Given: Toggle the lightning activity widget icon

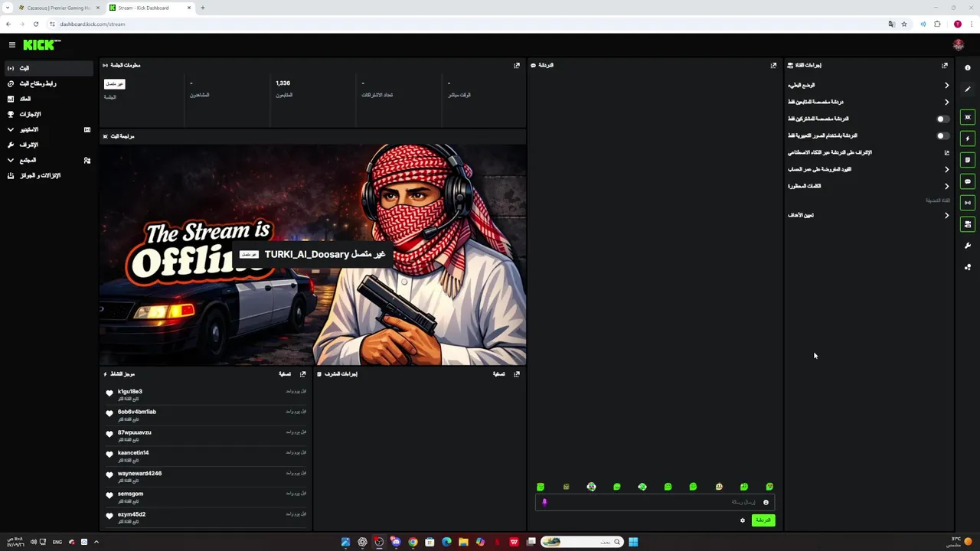Looking at the screenshot, I should pyautogui.click(x=968, y=139).
